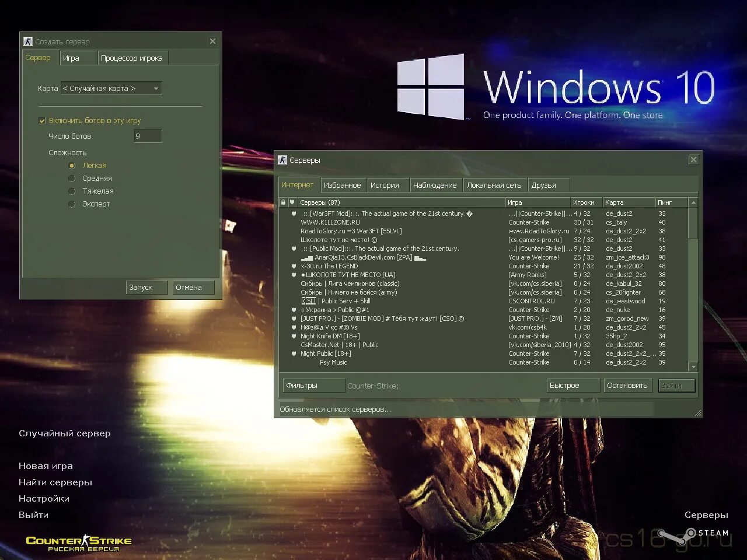Click shield icon next to JUST PRO ZOMBIE MOD
747x560 pixels.
(x=294, y=318)
